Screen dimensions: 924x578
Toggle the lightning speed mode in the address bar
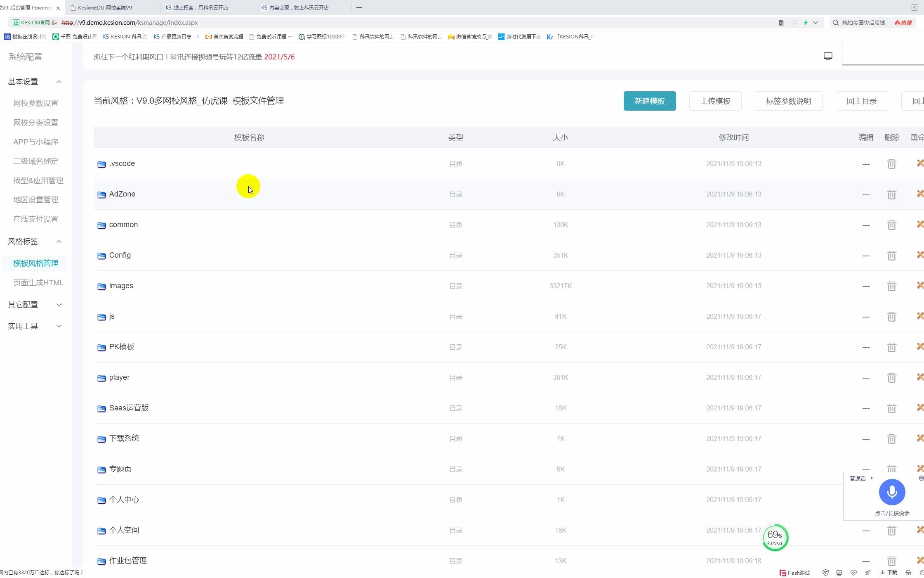click(806, 23)
